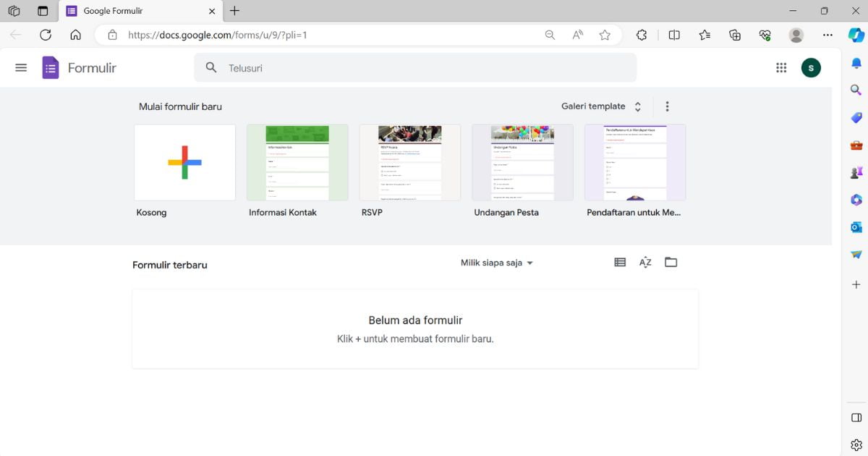Close the Google Formulir tab

tap(212, 11)
